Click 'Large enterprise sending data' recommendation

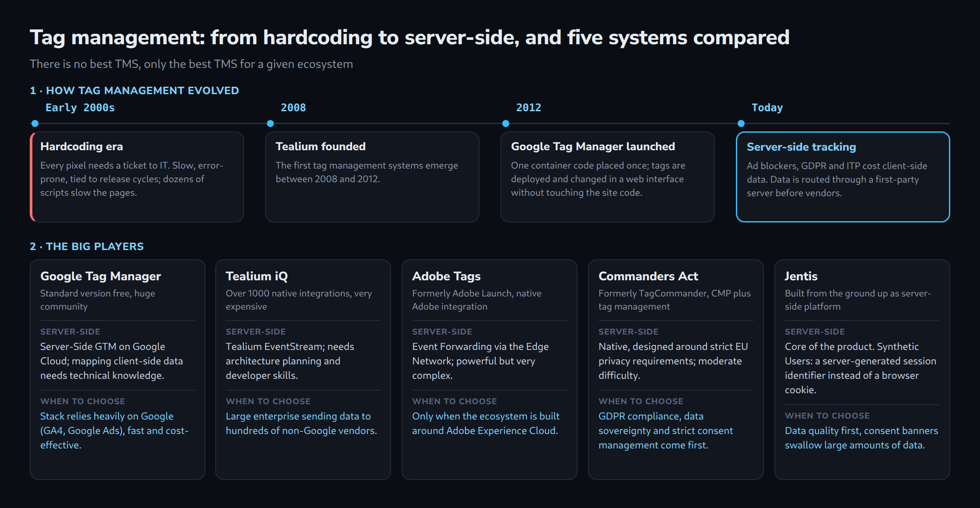(x=301, y=423)
